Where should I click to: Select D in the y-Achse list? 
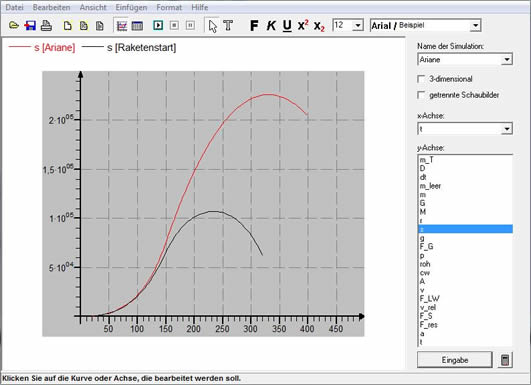click(x=465, y=168)
